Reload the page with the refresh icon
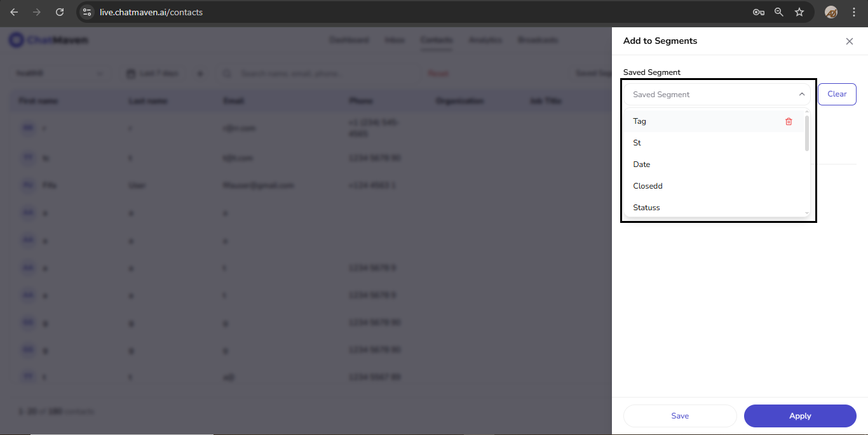Image resolution: width=868 pixels, height=435 pixels. click(60, 11)
